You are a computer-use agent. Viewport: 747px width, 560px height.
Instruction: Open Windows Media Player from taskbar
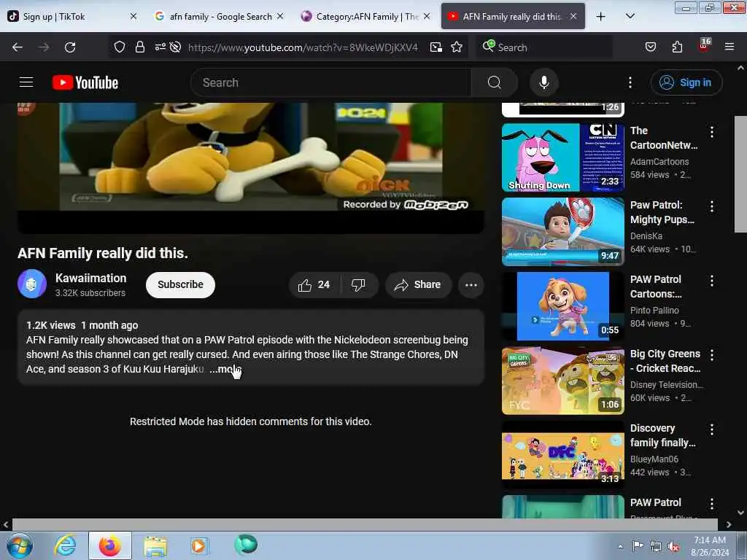coord(198,545)
